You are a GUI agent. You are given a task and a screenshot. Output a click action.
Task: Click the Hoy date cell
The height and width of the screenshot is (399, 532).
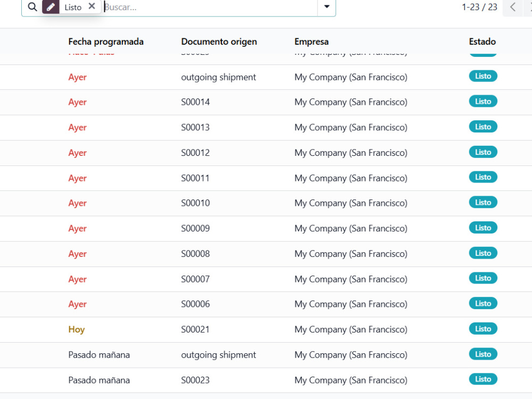click(x=76, y=330)
